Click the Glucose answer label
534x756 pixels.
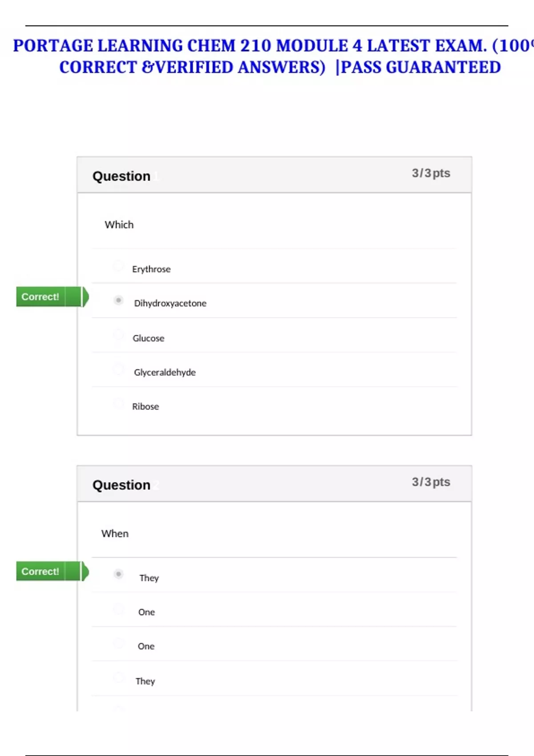[x=148, y=338]
